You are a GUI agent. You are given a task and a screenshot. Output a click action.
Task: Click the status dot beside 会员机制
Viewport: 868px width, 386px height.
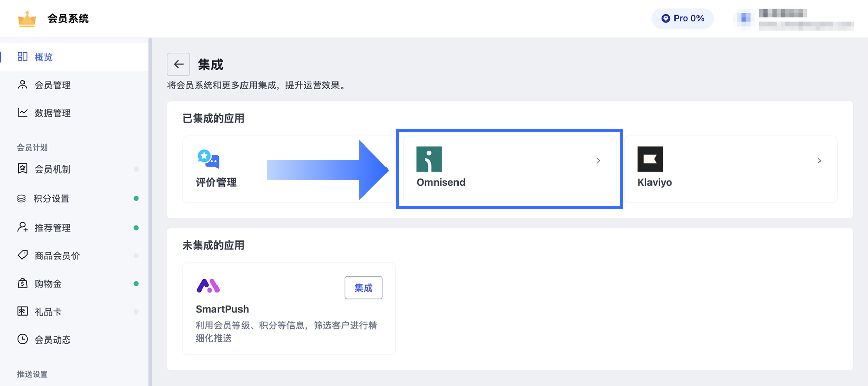pos(136,169)
